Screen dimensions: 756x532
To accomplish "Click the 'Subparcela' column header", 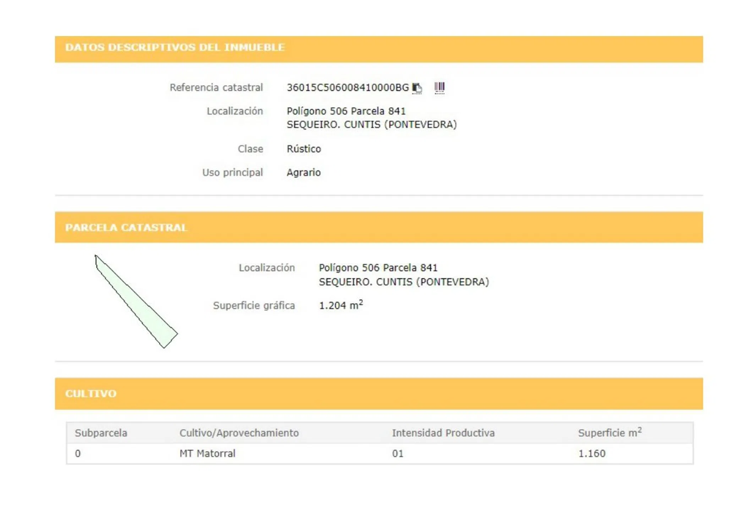I will (101, 433).
